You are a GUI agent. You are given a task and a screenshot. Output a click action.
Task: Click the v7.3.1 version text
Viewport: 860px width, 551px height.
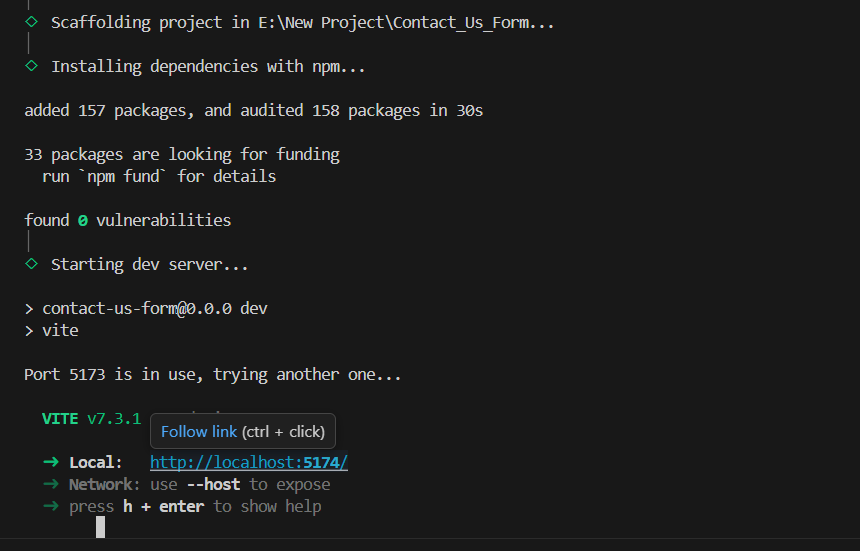(114, 418)
